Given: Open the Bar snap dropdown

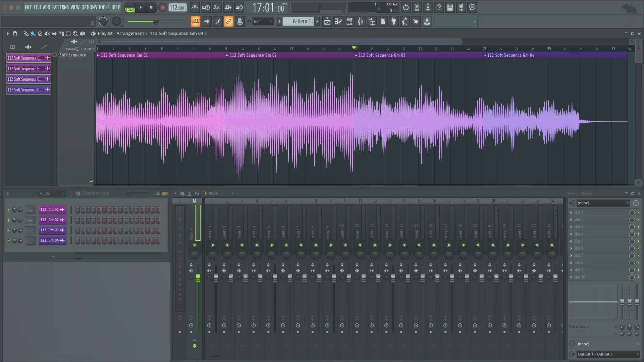Looking at the screenshot, I should (263, 21).
